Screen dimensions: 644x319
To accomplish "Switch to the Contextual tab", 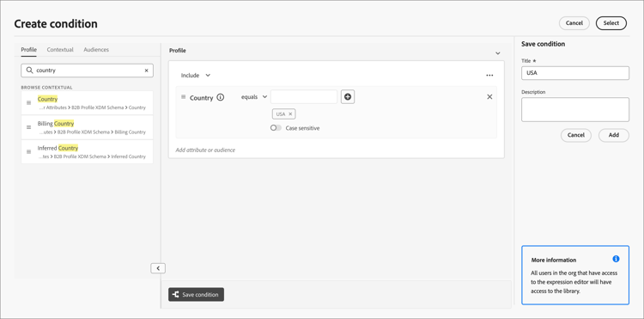I will coord(60,50).
